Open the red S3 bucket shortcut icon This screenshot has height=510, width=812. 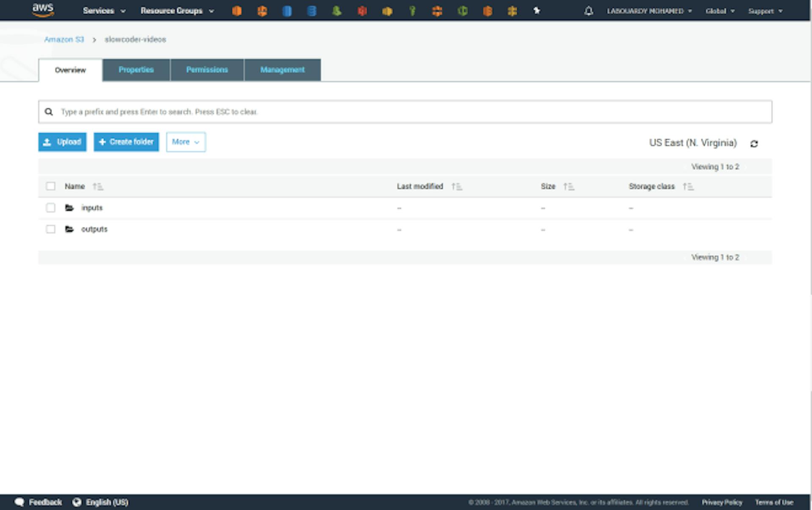coord(362,11)
